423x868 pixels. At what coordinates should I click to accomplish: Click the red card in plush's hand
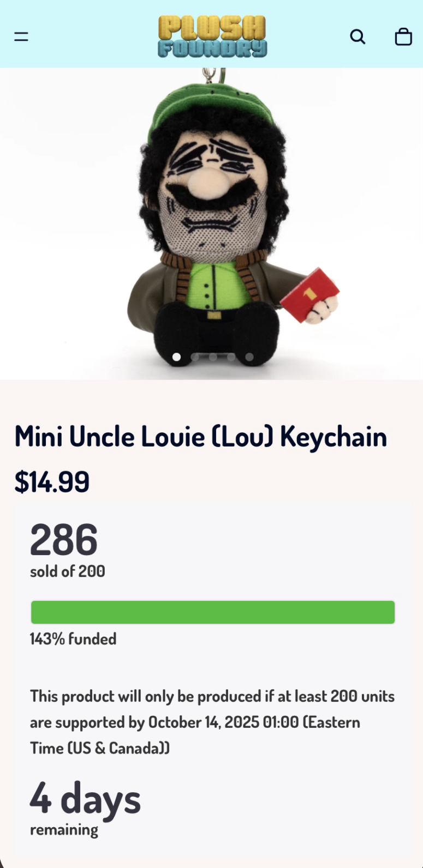(309, 296)
